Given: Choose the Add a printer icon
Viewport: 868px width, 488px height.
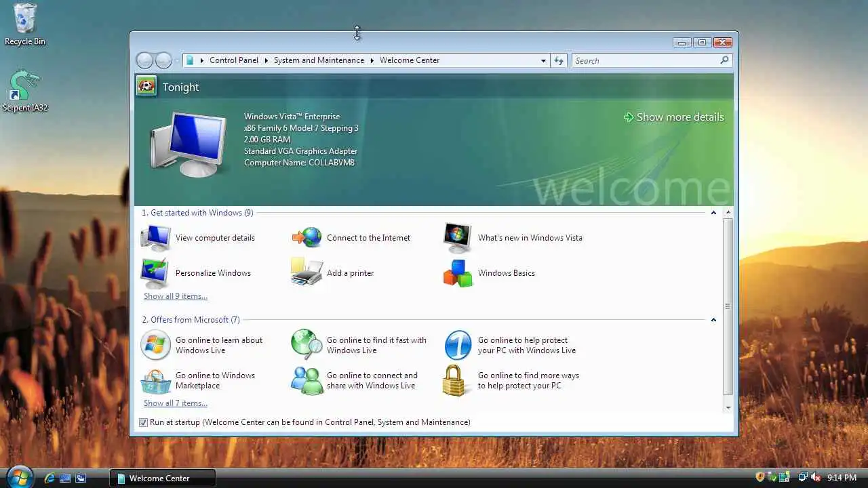Looking at the screenshot, I should point(307,272).
